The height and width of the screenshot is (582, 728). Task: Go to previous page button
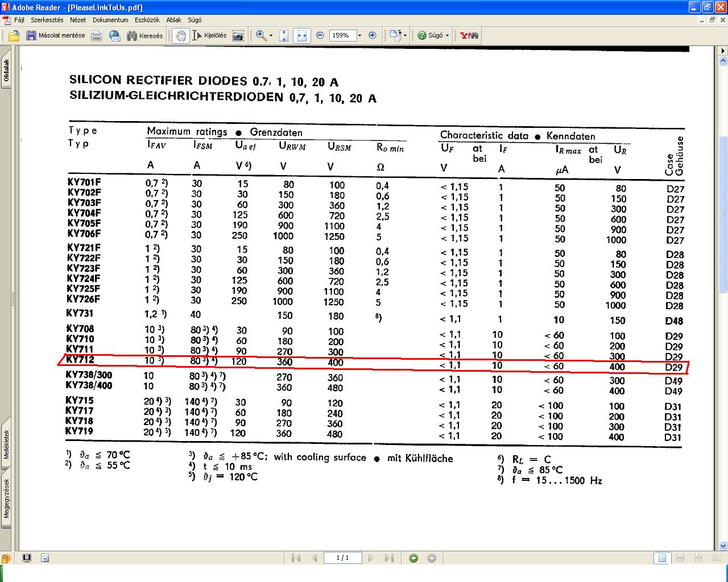(x=314, y=558)
